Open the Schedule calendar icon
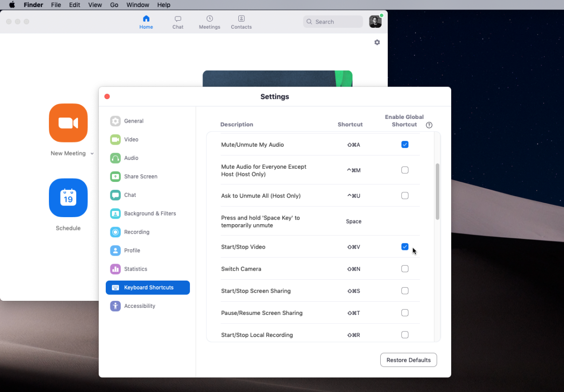This screenshot has width=564, height=392. [x=68, y=198]
